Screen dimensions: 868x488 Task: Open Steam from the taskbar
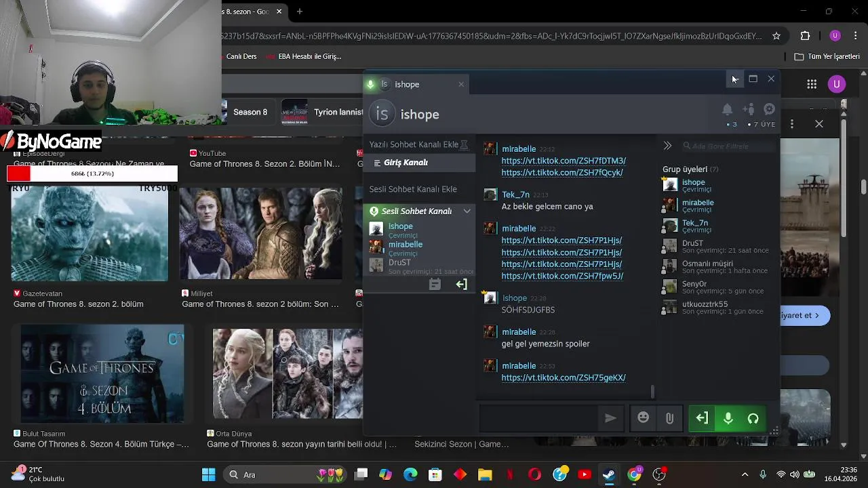pyautogui.click(x=609, y=474)
